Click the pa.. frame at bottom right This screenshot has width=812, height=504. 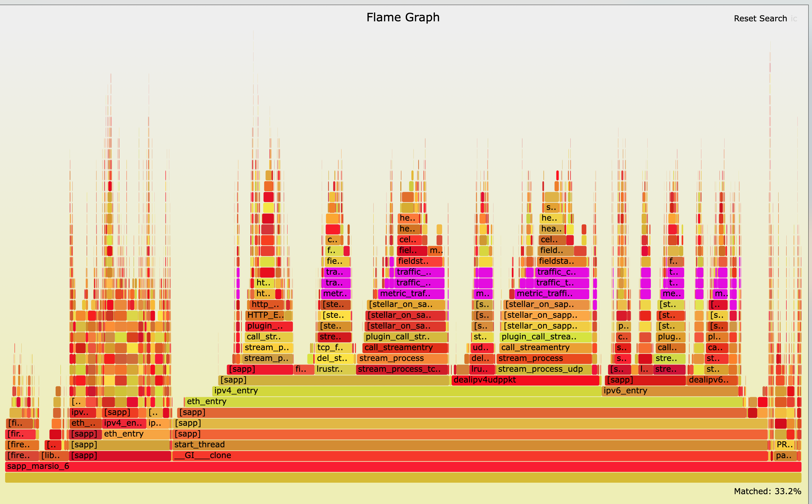[x=785, y=455]
